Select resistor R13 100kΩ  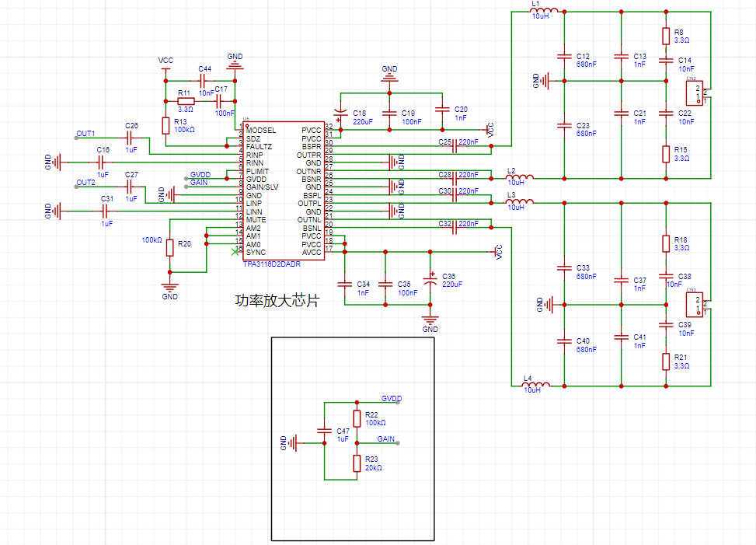click(165, 125)
